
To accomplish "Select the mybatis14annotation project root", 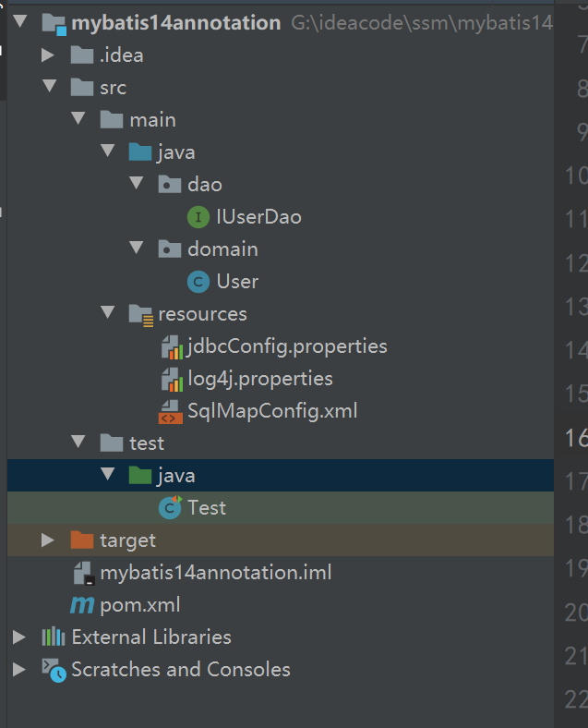I will (175, 23).
